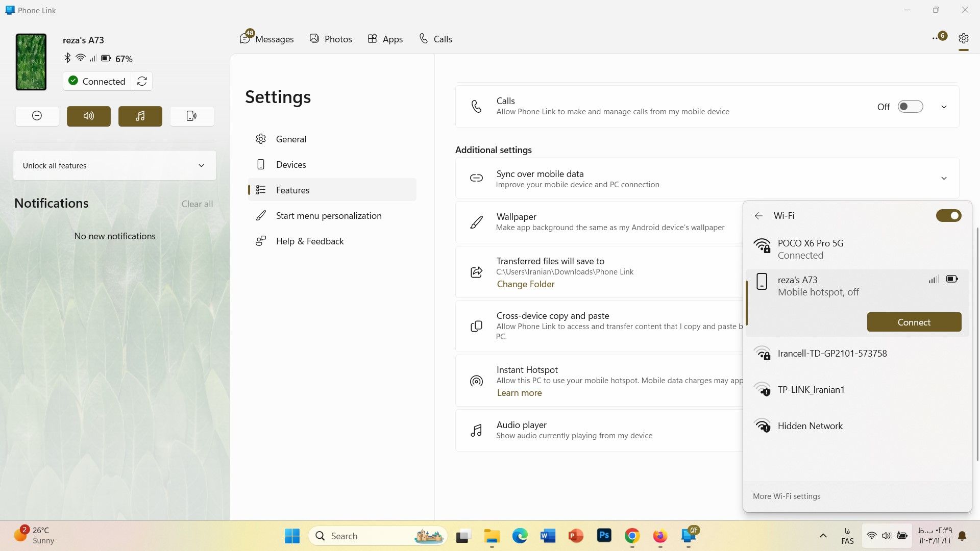Click the ring my phone icon
Image resolution: width=980 pixels, height=551 pixels.
pyautogui.click(x=192, y=116)
